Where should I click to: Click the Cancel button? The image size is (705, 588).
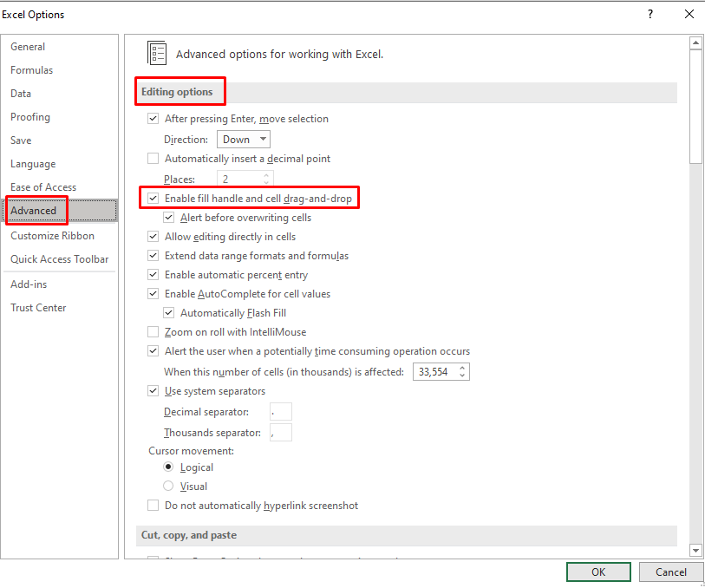[671, 572]
